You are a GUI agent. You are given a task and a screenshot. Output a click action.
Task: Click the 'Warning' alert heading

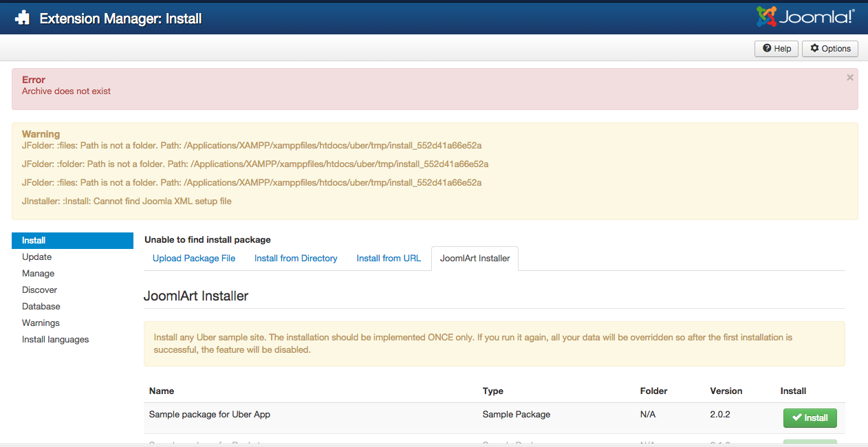[x=41, y=134]
